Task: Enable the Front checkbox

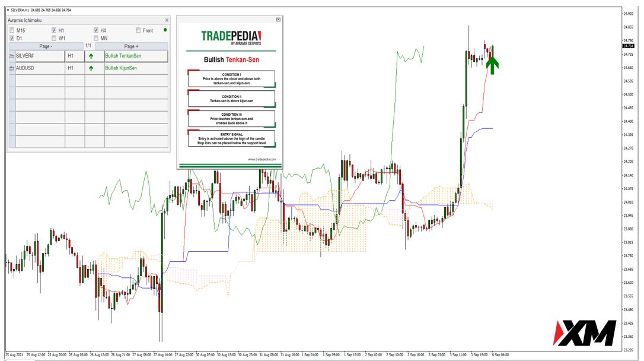Action: tap(138, 30)
